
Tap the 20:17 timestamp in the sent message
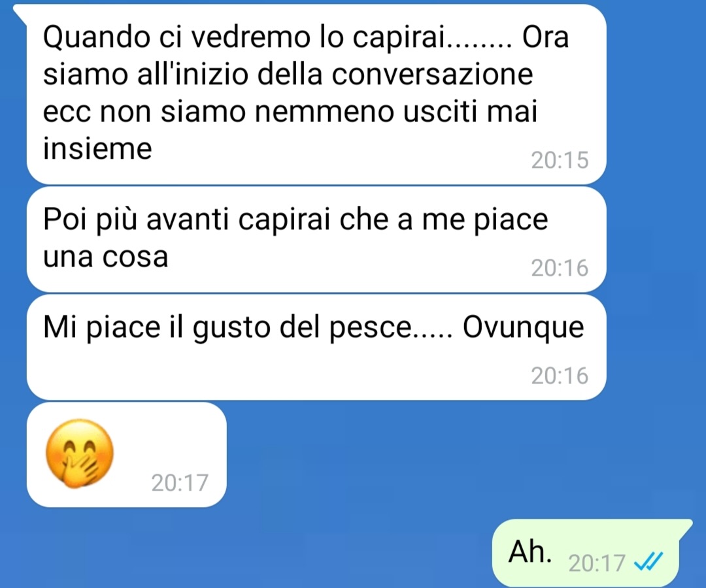pyautogui.click(x=597, y=563)
